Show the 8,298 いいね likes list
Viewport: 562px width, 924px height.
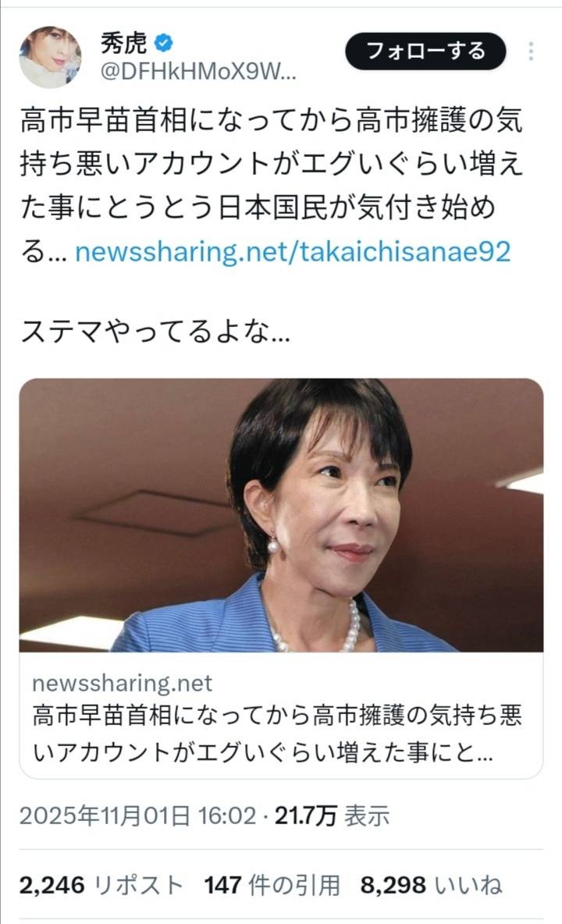tap(431, 885)
